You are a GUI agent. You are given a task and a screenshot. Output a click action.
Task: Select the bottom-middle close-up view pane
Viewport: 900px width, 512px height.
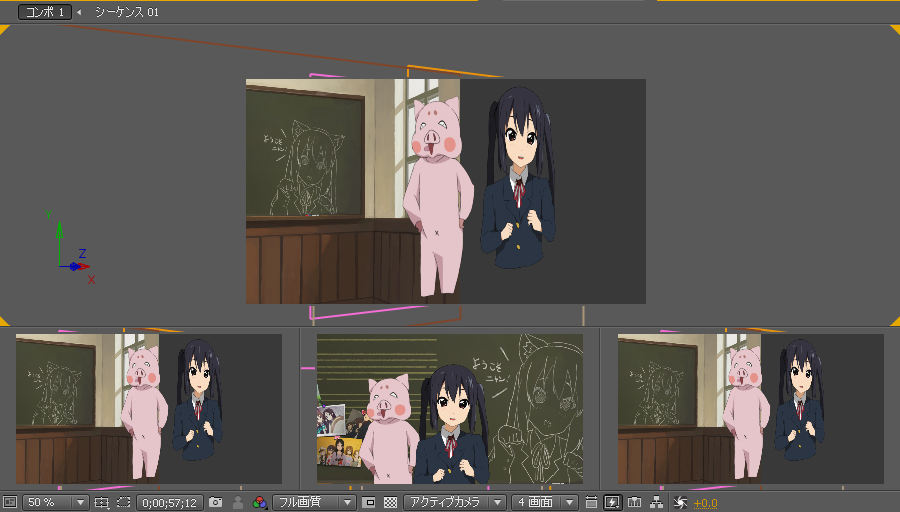click(450, 409)
